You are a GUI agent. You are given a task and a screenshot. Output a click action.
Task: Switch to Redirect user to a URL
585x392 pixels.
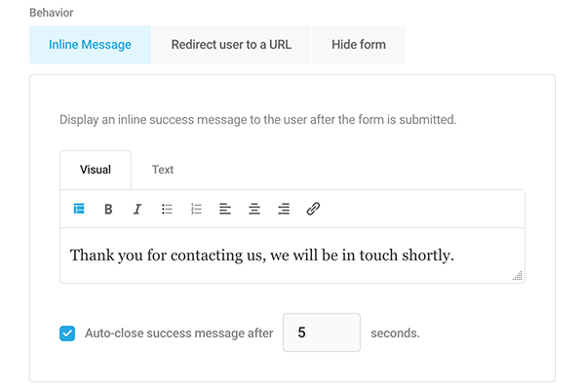[x=231, y=45]
